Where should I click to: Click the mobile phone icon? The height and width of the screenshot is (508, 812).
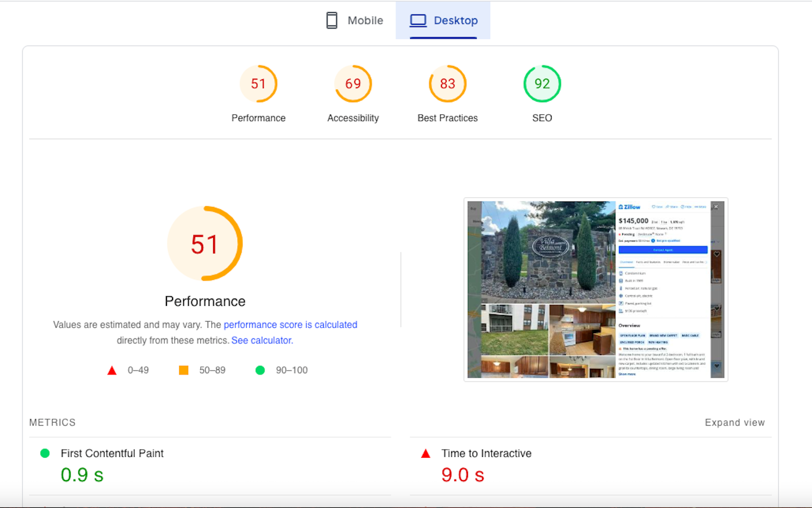tap(331, 20)
